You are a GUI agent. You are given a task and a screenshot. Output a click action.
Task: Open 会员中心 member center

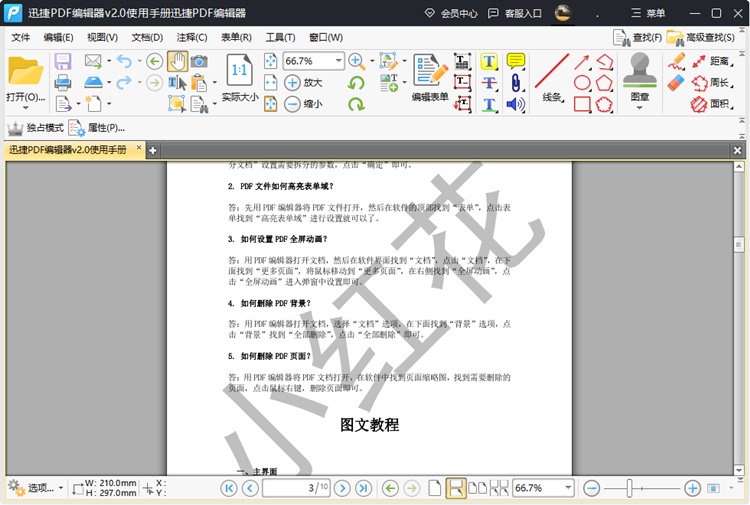(451, 13)
